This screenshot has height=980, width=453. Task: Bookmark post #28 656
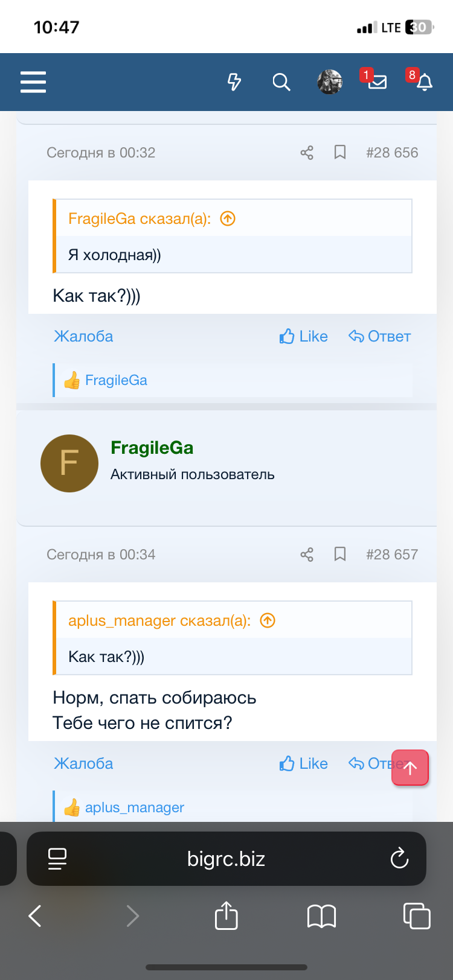(x=340, y=153)
